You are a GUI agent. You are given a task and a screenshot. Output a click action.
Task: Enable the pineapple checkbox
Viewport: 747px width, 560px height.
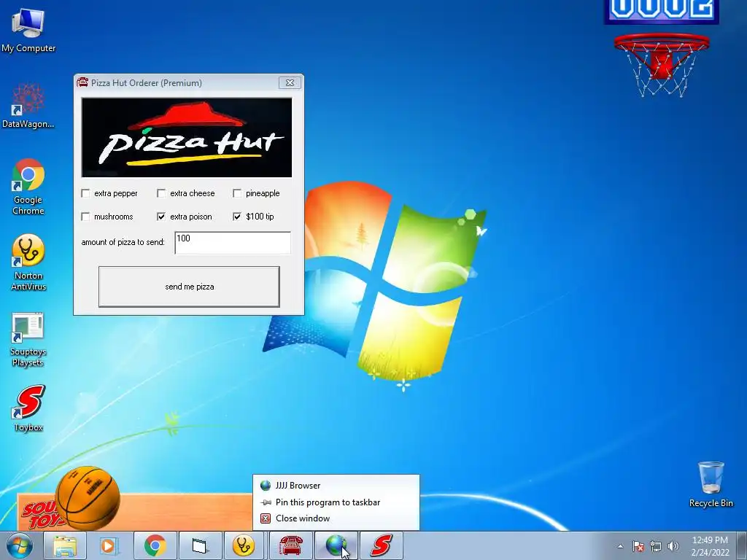[237, 193]
